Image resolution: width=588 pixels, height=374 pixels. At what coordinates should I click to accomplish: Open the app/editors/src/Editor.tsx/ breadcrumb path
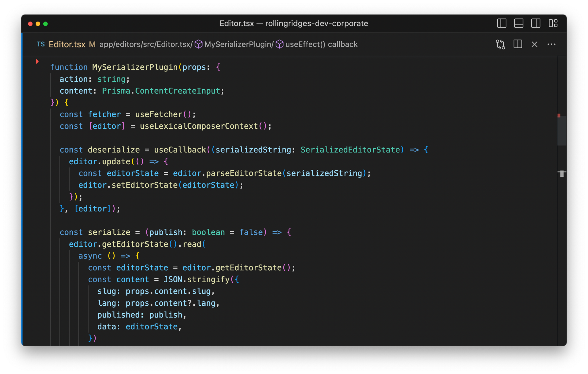coord(145,44)
